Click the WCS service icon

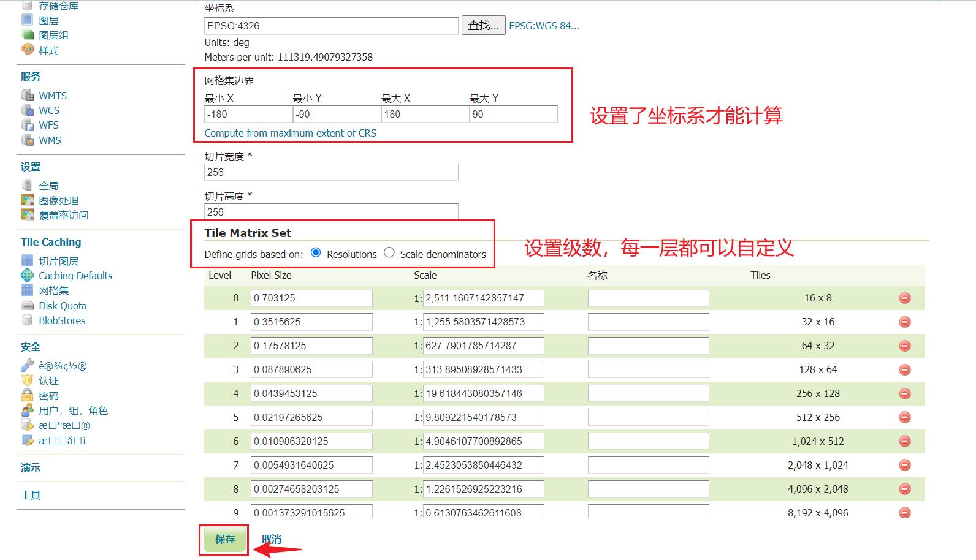(27, 110)
